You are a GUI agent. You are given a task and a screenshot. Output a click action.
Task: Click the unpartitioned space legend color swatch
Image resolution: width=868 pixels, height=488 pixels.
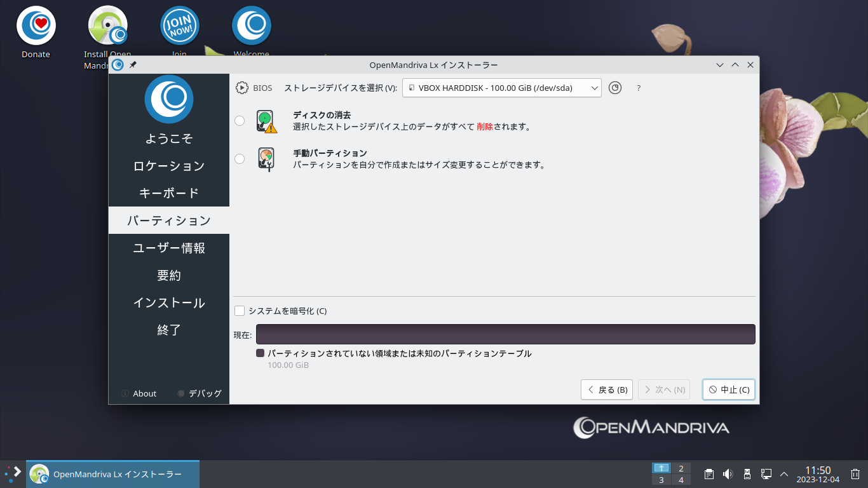click(260, 353)
